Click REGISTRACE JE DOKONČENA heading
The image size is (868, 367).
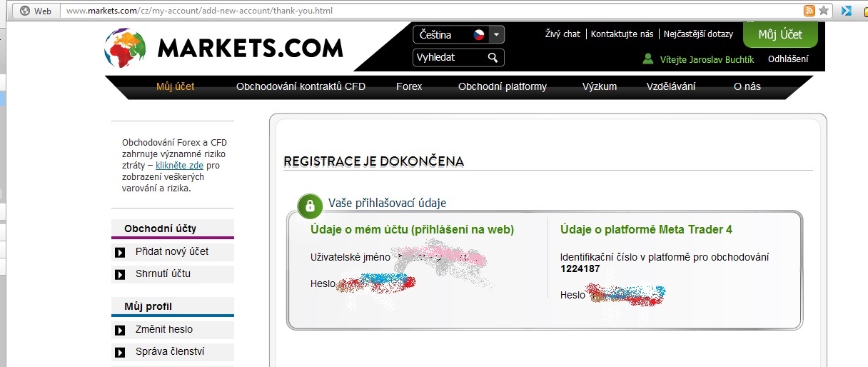coord(373,161)
